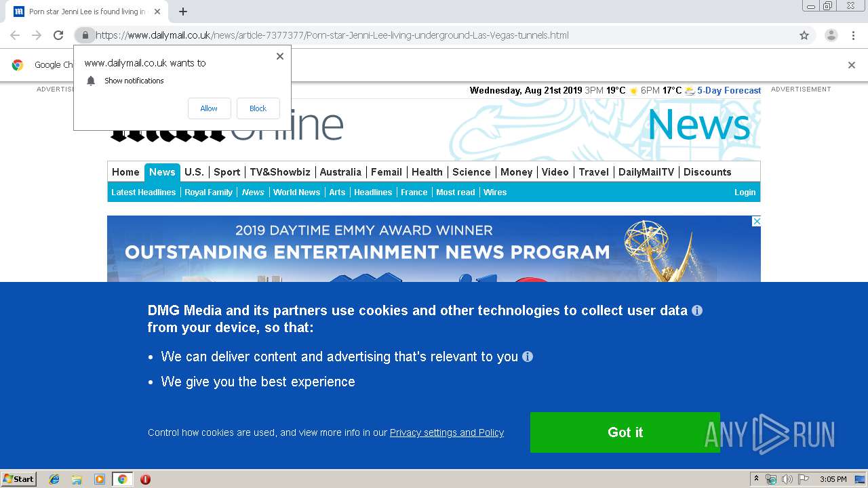The image size is (868, 488).
Task: Open a new tab with plus icon
Action: click(x=183, y=12)
